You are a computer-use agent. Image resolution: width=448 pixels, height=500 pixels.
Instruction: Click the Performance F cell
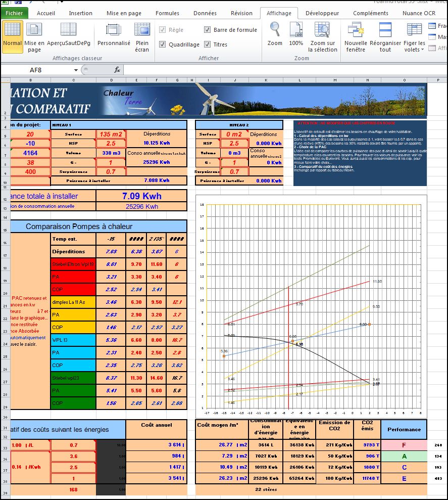tap(404, 445)
